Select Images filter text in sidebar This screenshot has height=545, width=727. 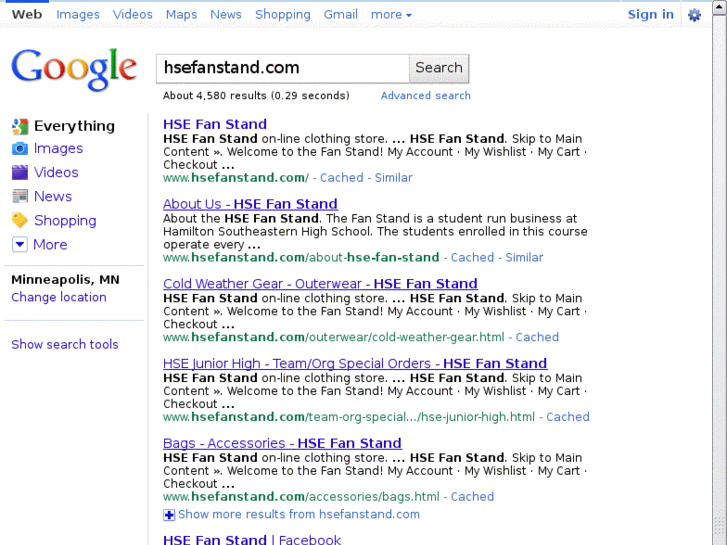point(58,148)
